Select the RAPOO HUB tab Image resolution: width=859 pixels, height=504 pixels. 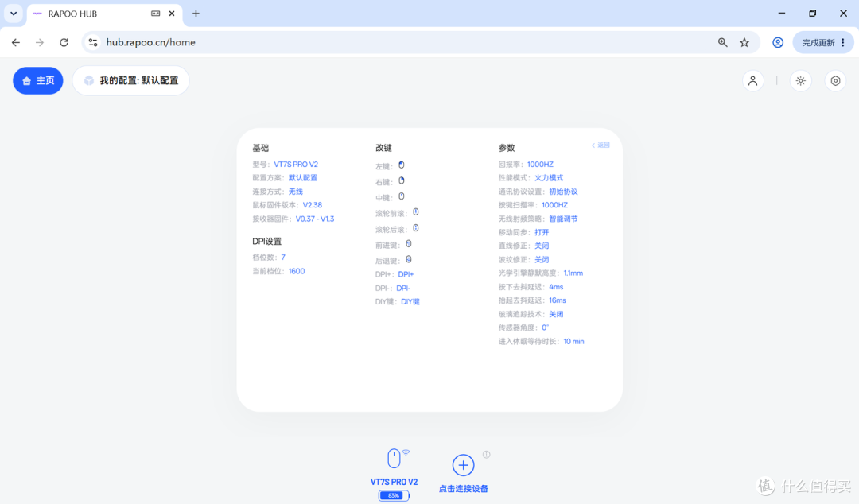pyautogui.click(x=104, y=14)
